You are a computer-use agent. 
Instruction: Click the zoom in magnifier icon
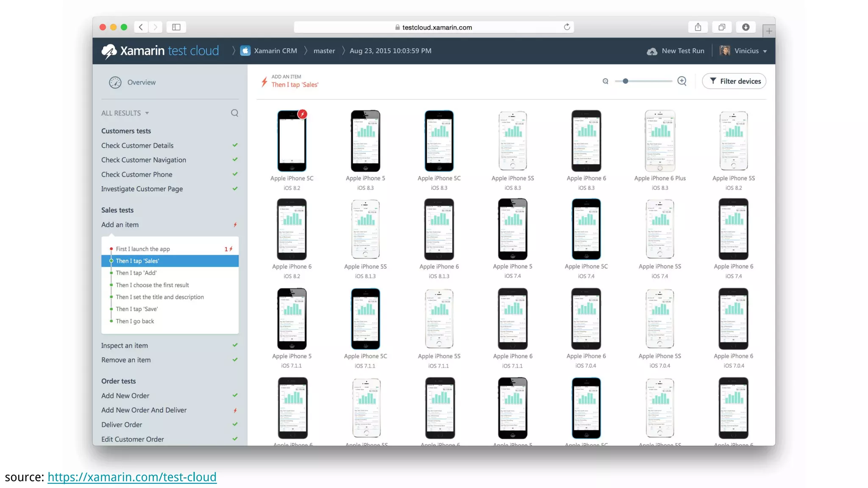pyautogui.click(x=682, y=81)
